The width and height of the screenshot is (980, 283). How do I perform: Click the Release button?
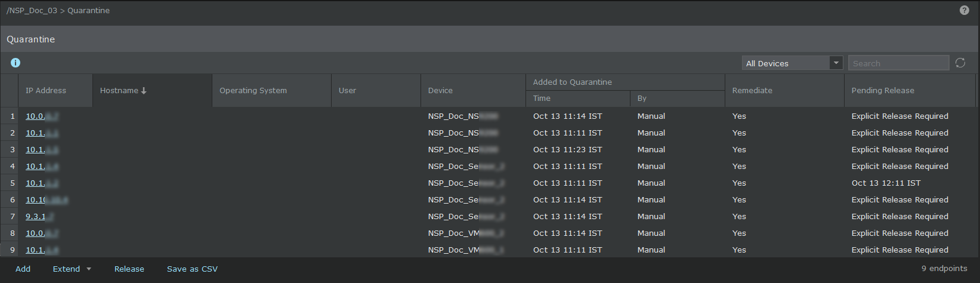click(x=129, y=269)
